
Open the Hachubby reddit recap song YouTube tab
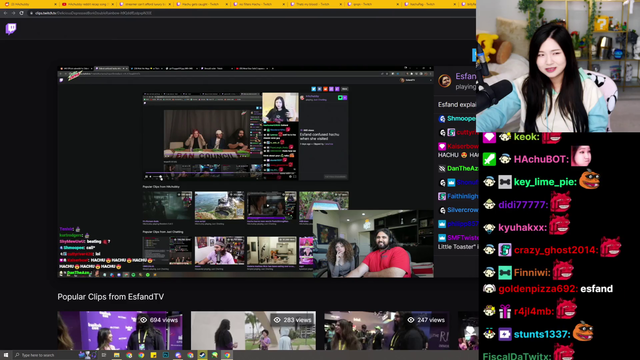point(87,4)
